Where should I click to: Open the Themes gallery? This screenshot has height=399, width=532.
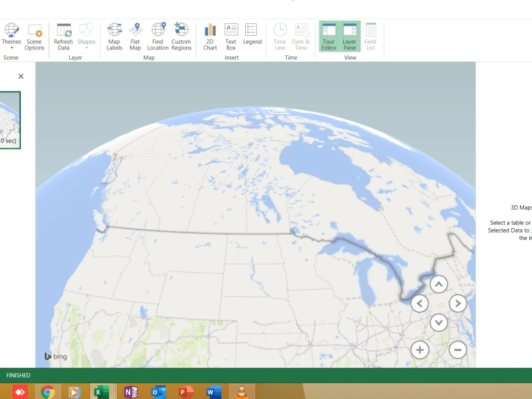click(x=11, y=37)
